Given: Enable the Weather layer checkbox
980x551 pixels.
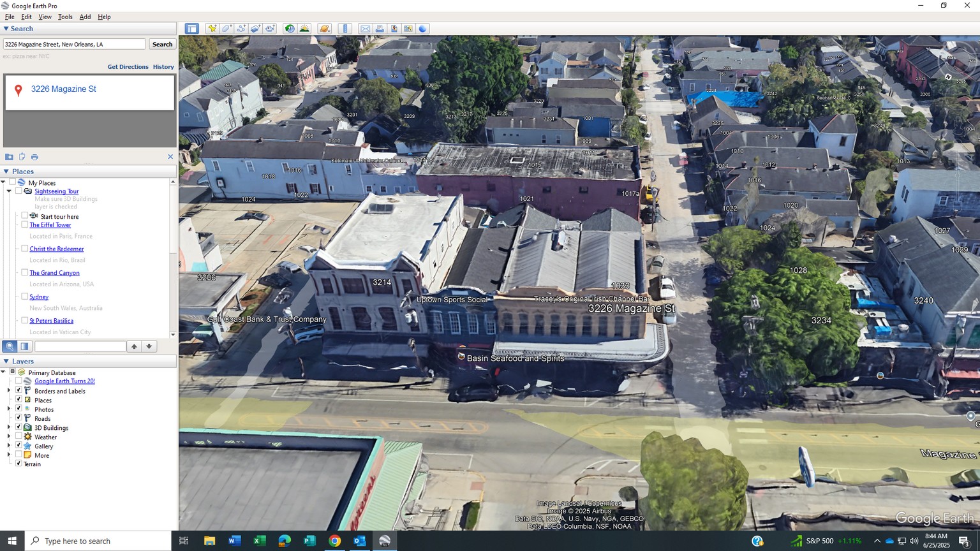Looking at the screenshot, I should coord(19,436).
